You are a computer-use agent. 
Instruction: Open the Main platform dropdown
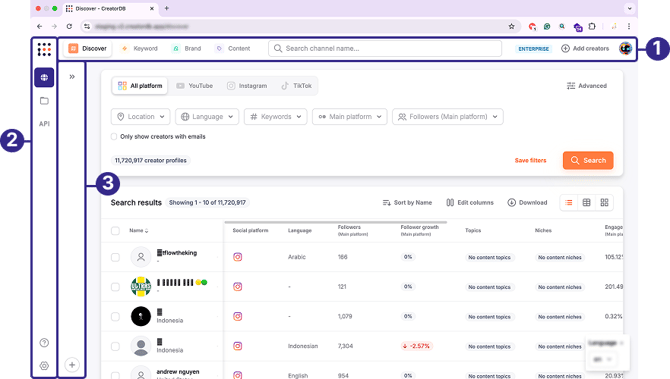[x=350, y=117]
